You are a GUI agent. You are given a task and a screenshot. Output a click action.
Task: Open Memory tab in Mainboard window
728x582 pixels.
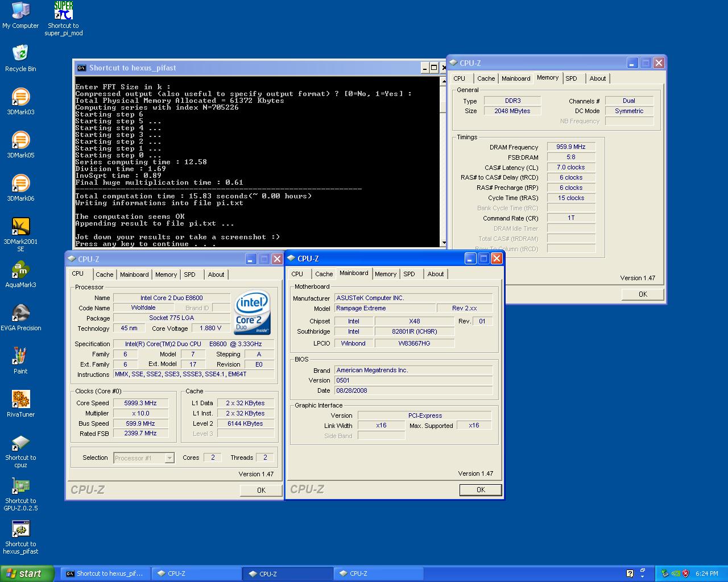[386, 274]
